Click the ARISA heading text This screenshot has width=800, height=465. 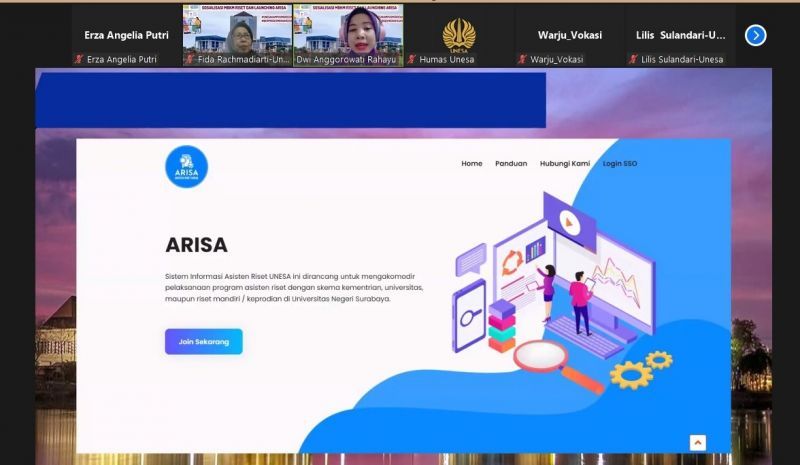196,245
